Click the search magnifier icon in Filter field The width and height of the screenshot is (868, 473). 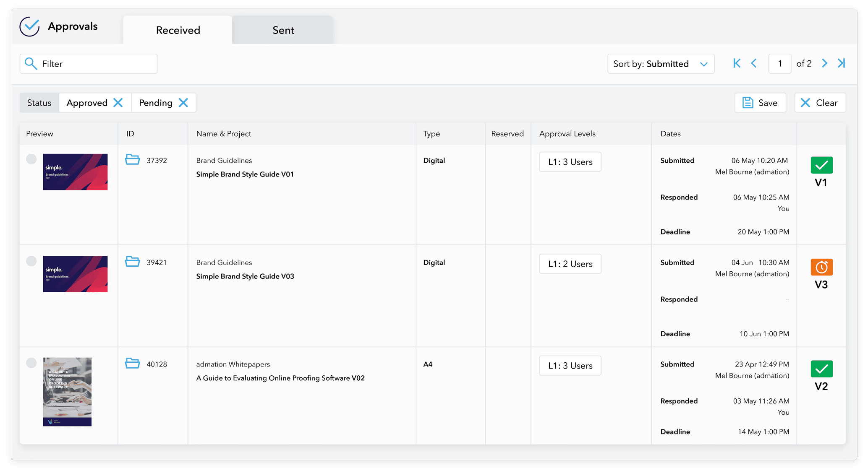click(30, 63)
